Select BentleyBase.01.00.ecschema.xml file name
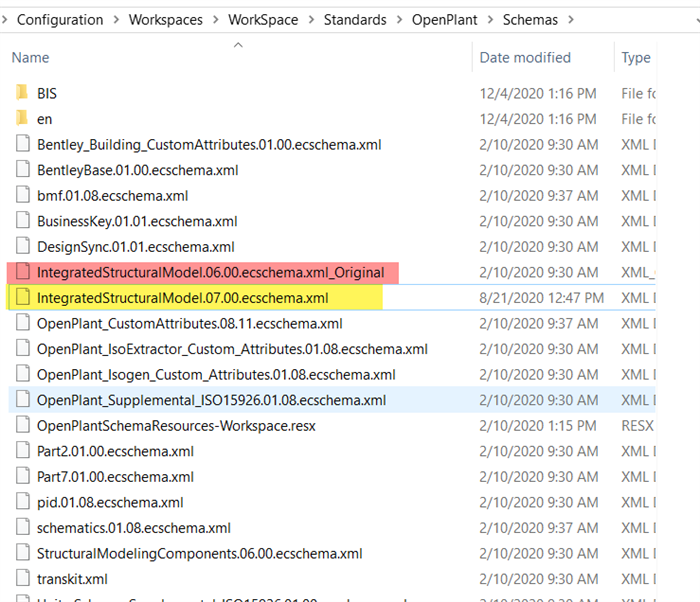The height and width of the screenshot is (602, 700). click(138, 170)
